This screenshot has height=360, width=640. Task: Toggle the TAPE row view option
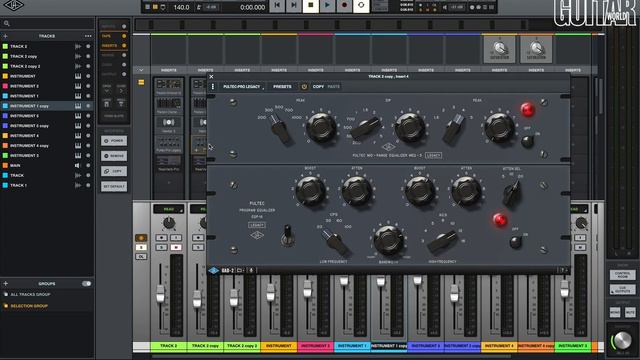[114, 36]
